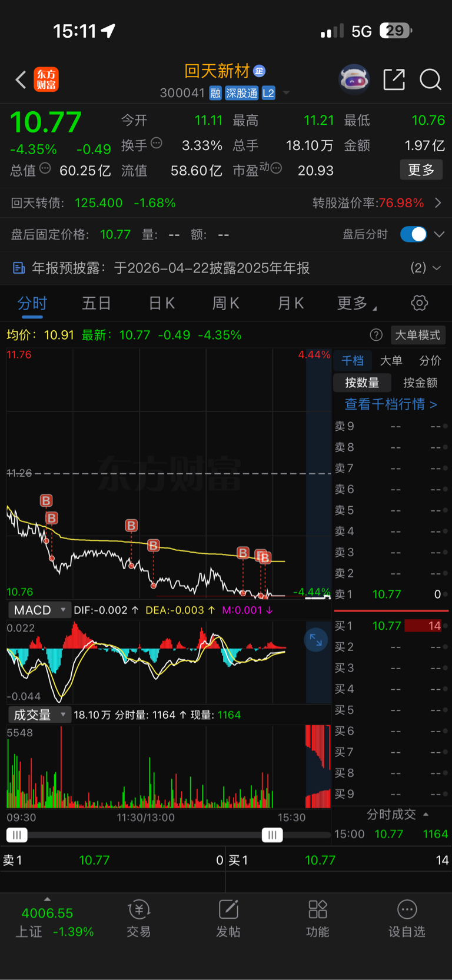This screenshot has width=452, height=980.
Task: Select the 千档 tab
Action: [x=353, y=360]
